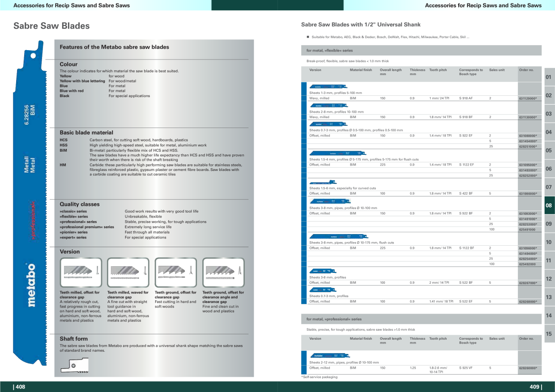Viewport: 555px width, 392px height.
Task: Go to section tab 05
Action: [x=549, y=150]
